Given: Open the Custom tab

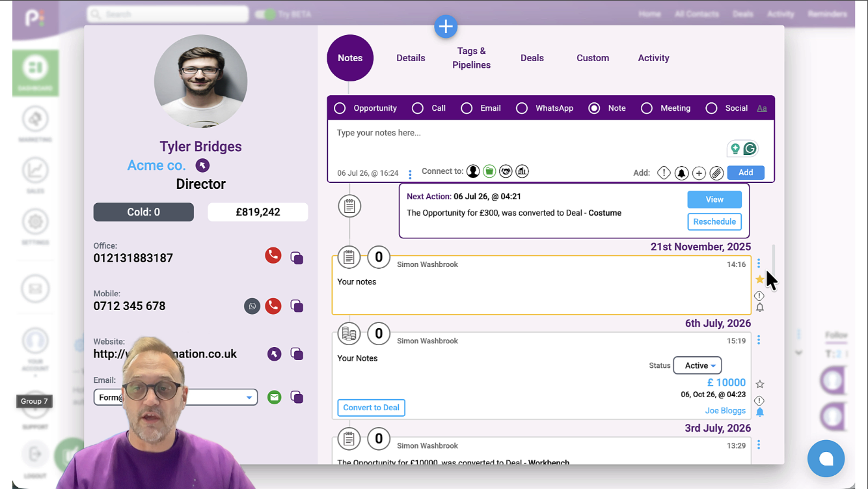Looking at the screenshot, I should 593,58.
